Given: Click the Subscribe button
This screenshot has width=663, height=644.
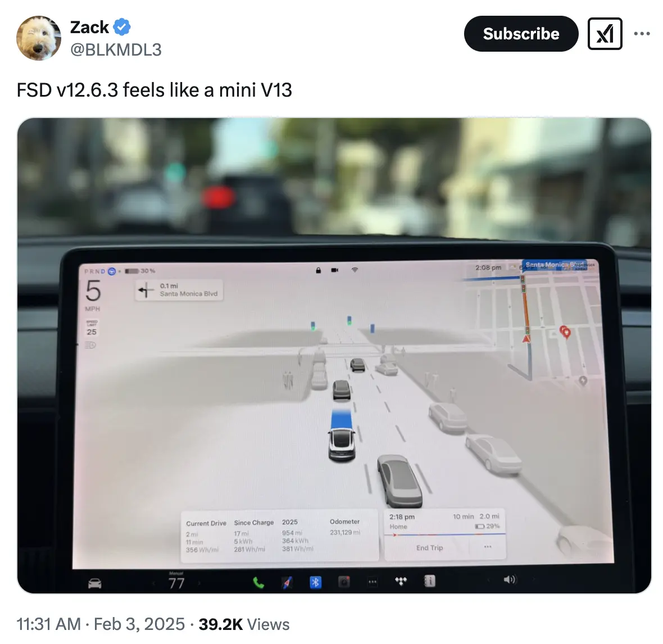Looking at the screenshot, I should [x=521, y=34].
